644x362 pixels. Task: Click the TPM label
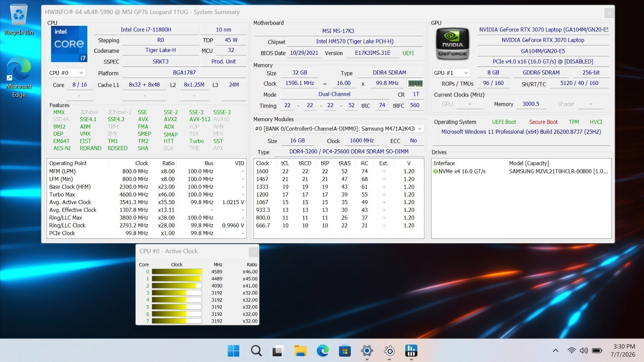574,122
